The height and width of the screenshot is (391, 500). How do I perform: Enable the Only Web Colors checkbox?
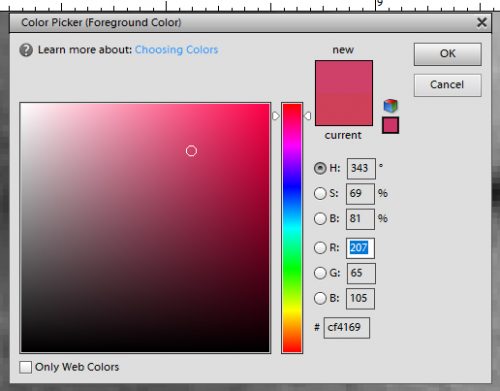[x=26, y=367]
